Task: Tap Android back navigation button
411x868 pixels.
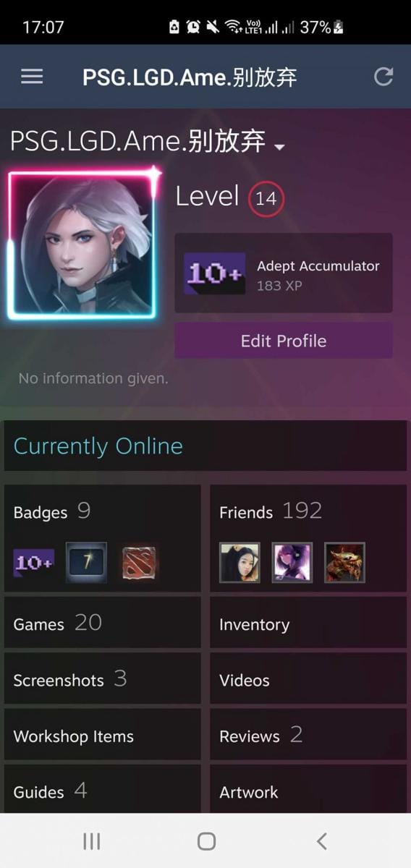Action: point(322,841)
